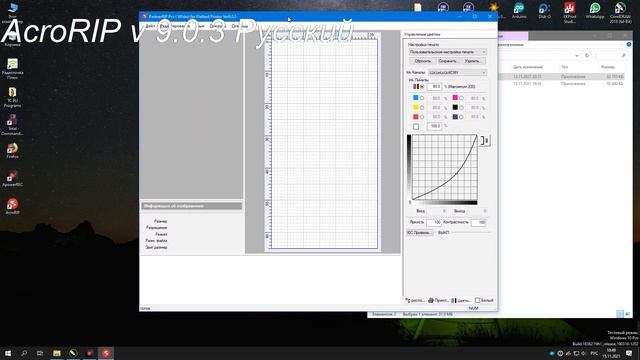Click the Explorer window help icon
640x360 pixels.
point(629,44)
